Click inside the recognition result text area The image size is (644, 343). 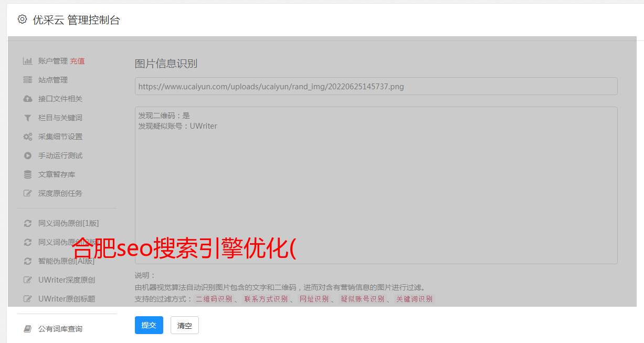376,185
